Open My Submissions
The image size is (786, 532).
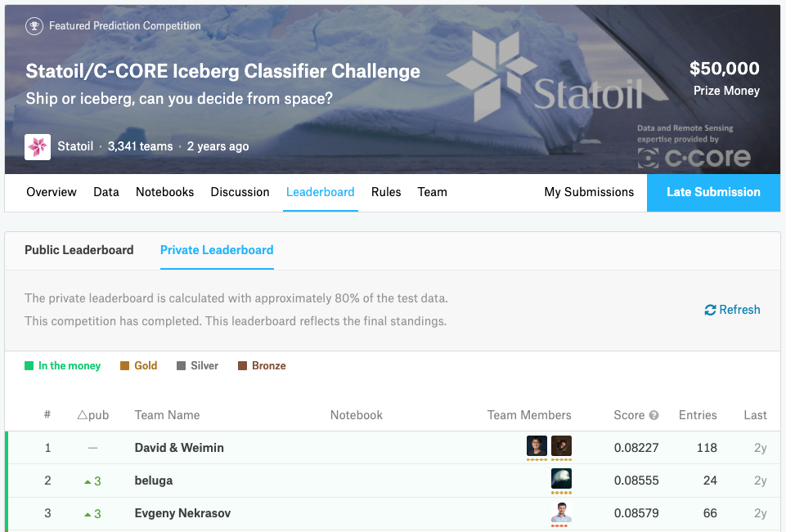589,192
